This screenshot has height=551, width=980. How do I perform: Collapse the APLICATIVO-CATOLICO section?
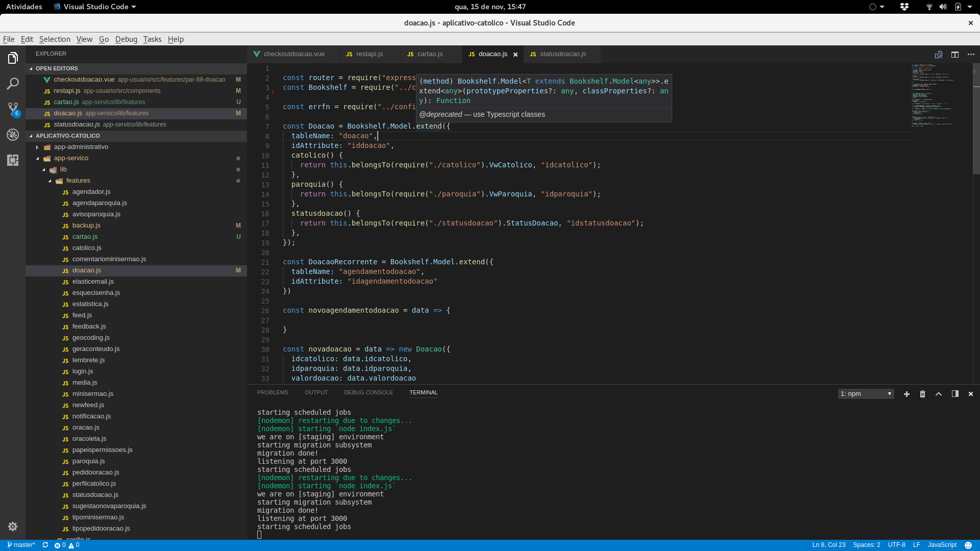(x=136, y=136)
